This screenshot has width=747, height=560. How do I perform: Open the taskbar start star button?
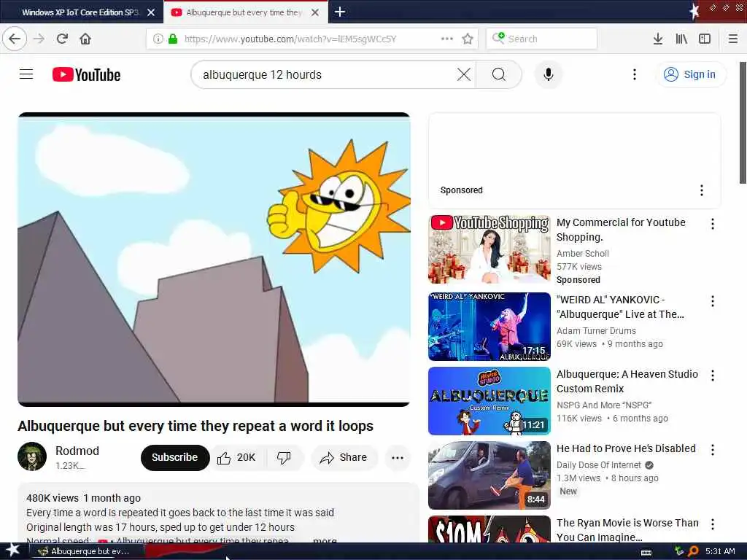coord(13,550)
